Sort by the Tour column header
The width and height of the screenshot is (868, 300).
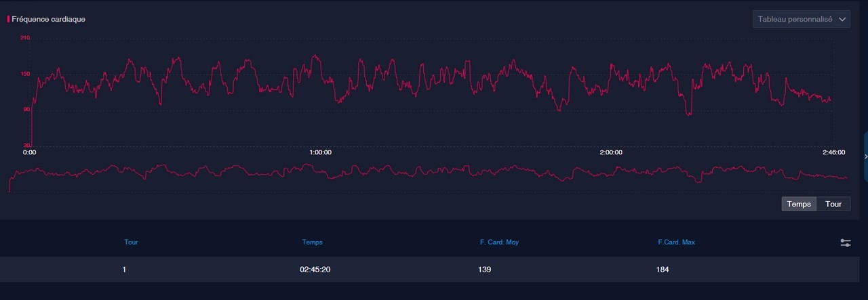click(x=131, y=242)
